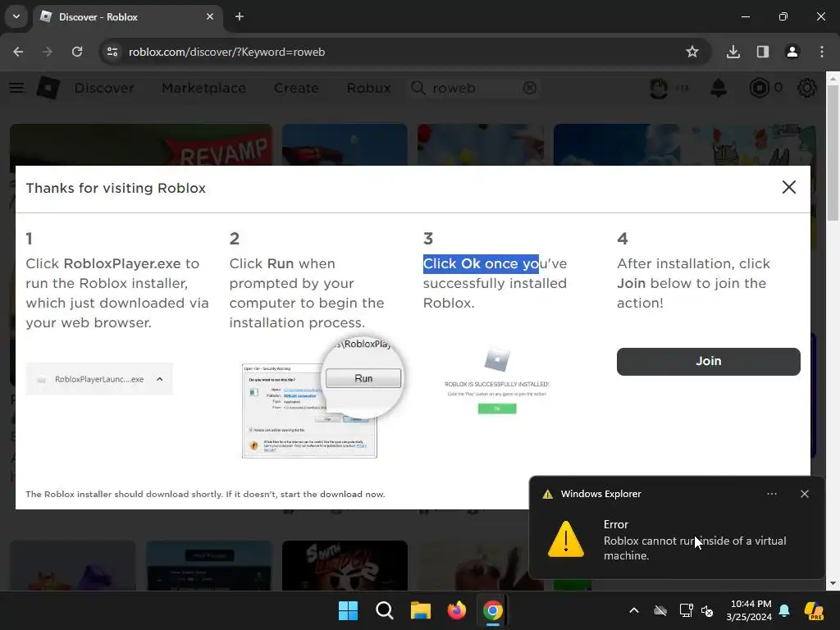The width and height of the screenshot is (840, 630).
Task: Click the Join button in step 4
Action: [x=708, y=361]
